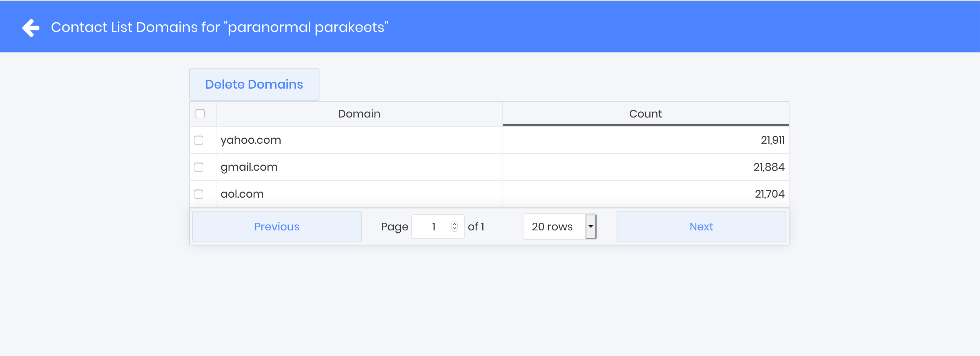Image resolution: width=980 pixels, height=356 pixels.
Task: Click the gmail.com domain cell
Action: (249, 167)
